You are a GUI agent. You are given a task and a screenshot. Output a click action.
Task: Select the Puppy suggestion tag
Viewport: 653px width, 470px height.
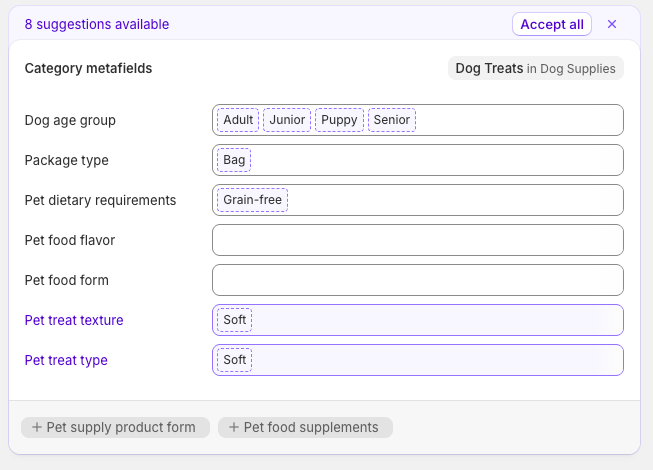(x=339, y=120)
